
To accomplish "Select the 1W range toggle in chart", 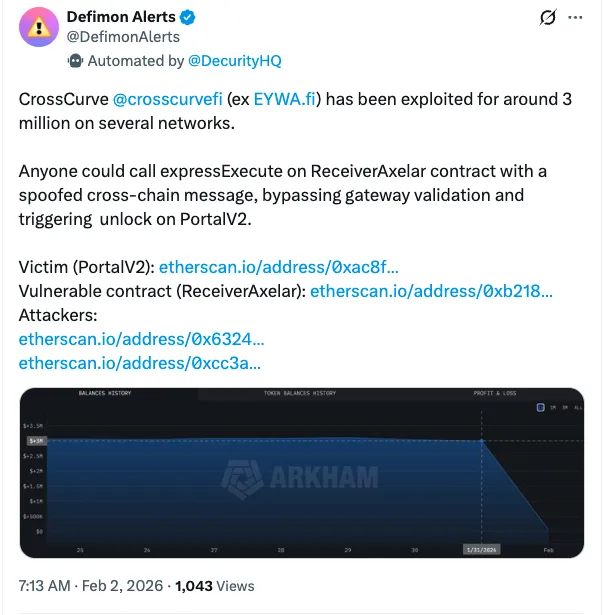I will 541,407.
